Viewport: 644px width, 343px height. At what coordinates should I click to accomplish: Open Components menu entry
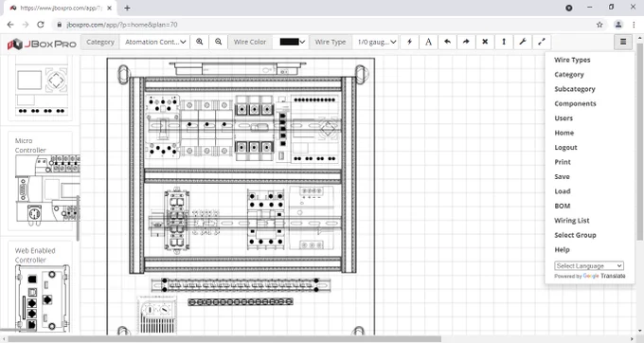pyautogui.click(x=575, y=103)
